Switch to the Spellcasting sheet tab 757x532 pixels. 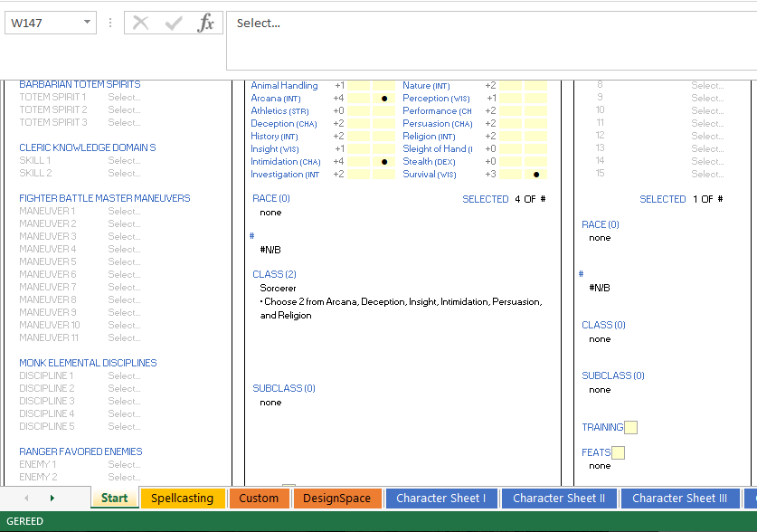[x=182, y=499]
